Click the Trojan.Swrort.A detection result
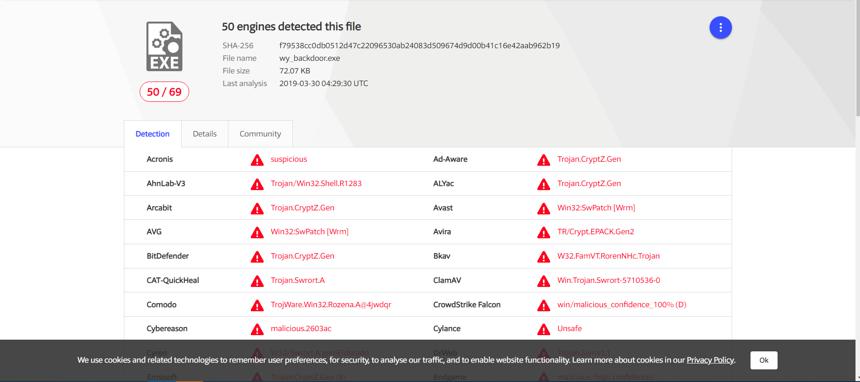 pos(298,280)
